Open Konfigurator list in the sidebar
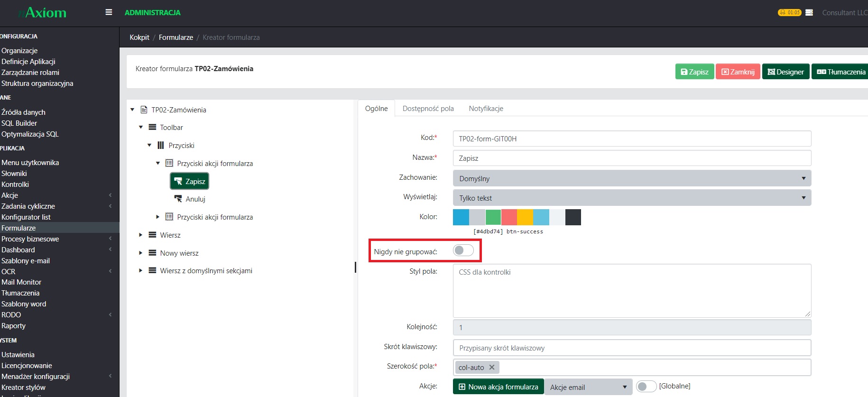 [26, 217]
